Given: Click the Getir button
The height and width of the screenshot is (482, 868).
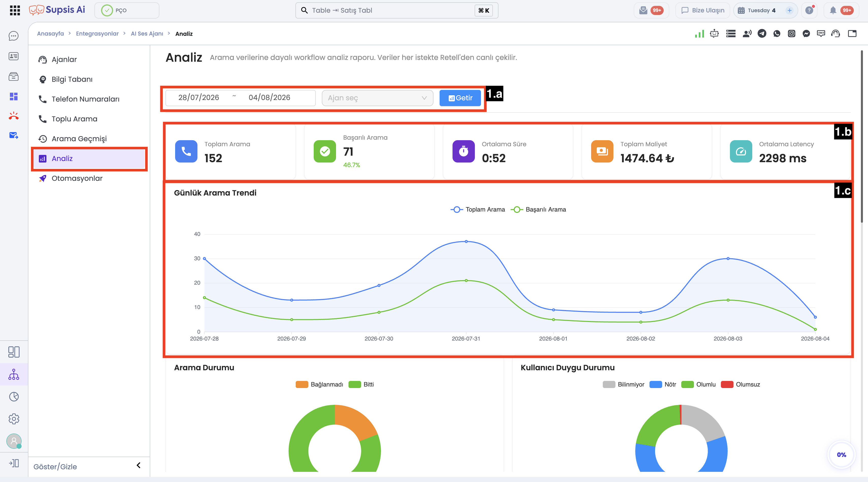Looking at the screenshot, I should click(x=460, y=98).
